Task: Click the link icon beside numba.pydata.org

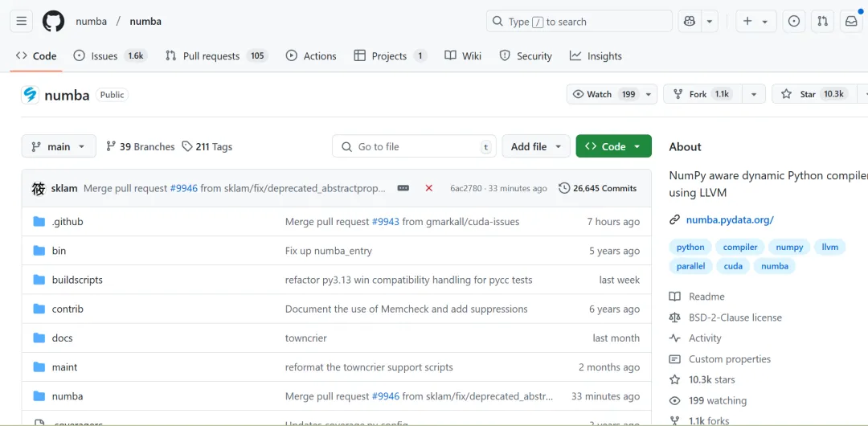Action: click(x=674, y=220)
